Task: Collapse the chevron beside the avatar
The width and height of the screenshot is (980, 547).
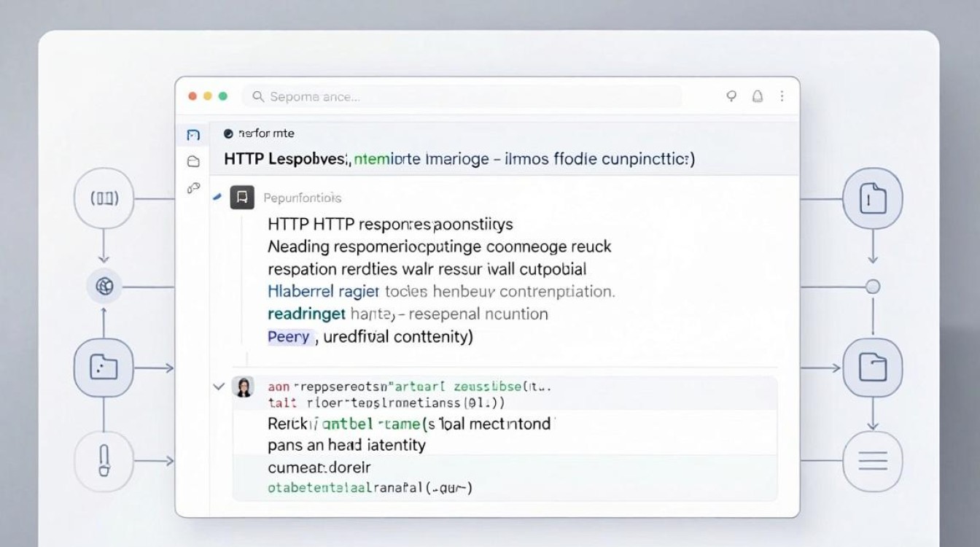Action: point(218,387)
